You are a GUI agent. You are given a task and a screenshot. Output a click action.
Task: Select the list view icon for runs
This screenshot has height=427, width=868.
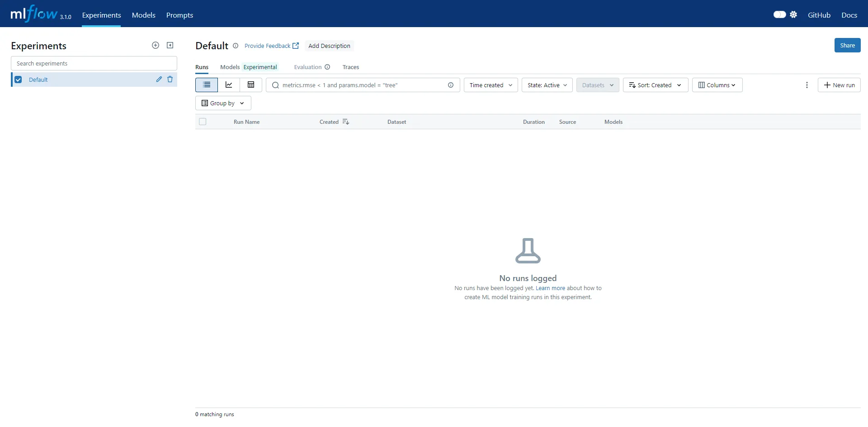pyautogui.click(x=206, y=84)
